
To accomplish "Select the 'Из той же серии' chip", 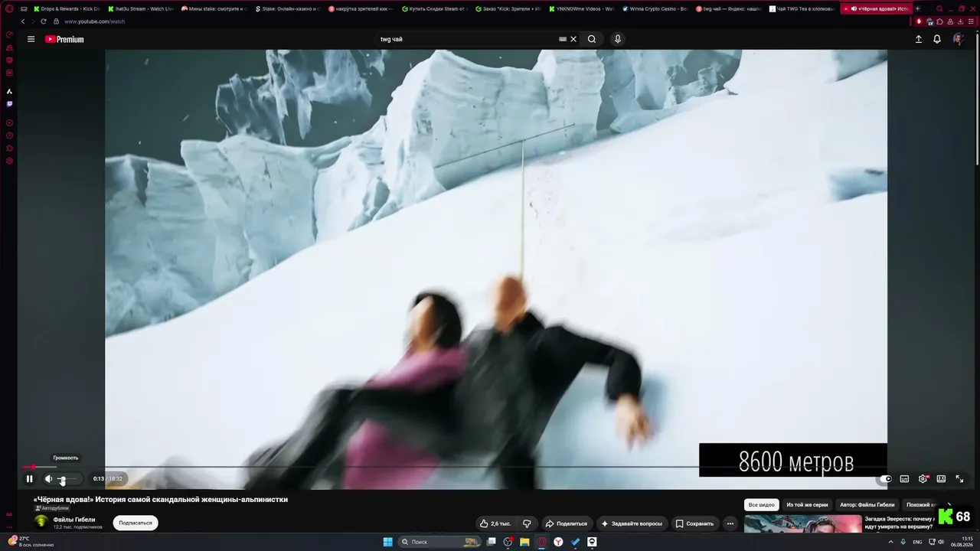I will 807,505.
